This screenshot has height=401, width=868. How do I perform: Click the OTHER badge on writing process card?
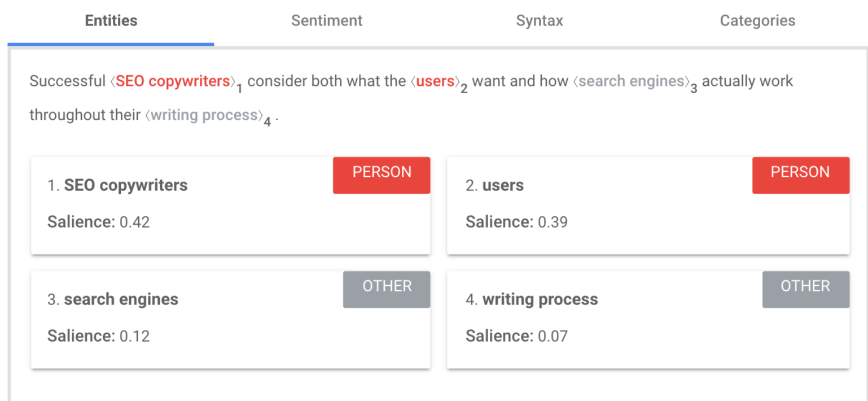click(x=805, y=286)
